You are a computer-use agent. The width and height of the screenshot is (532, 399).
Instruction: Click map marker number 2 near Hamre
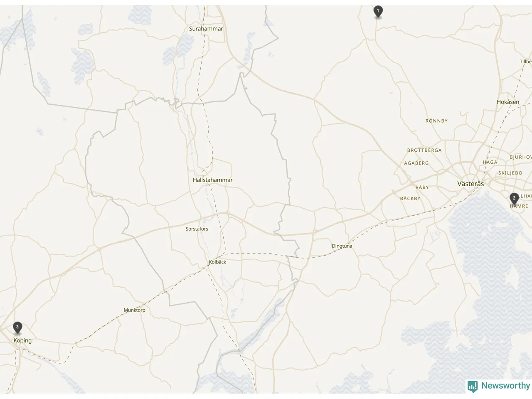[514, 199]
